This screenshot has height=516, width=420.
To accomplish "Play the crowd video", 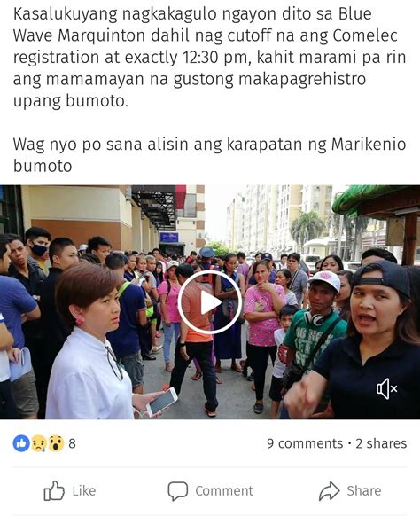I will click(210, 302).
